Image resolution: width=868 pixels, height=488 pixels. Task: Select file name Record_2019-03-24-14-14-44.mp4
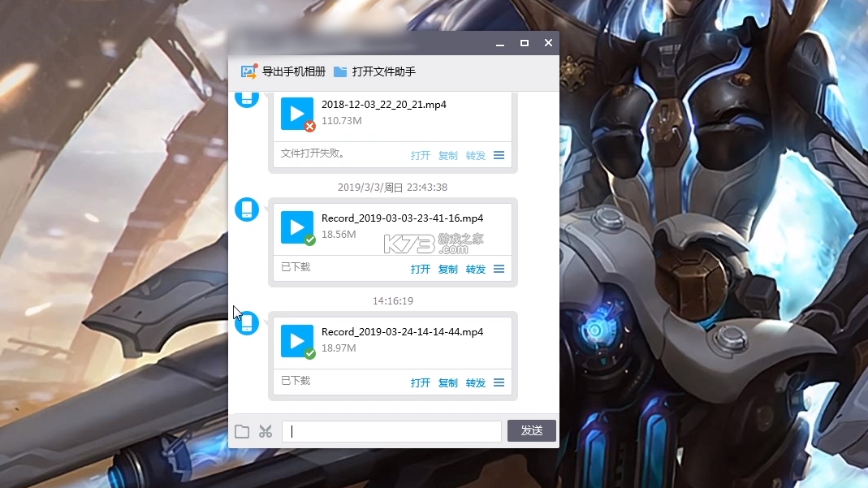403,331
